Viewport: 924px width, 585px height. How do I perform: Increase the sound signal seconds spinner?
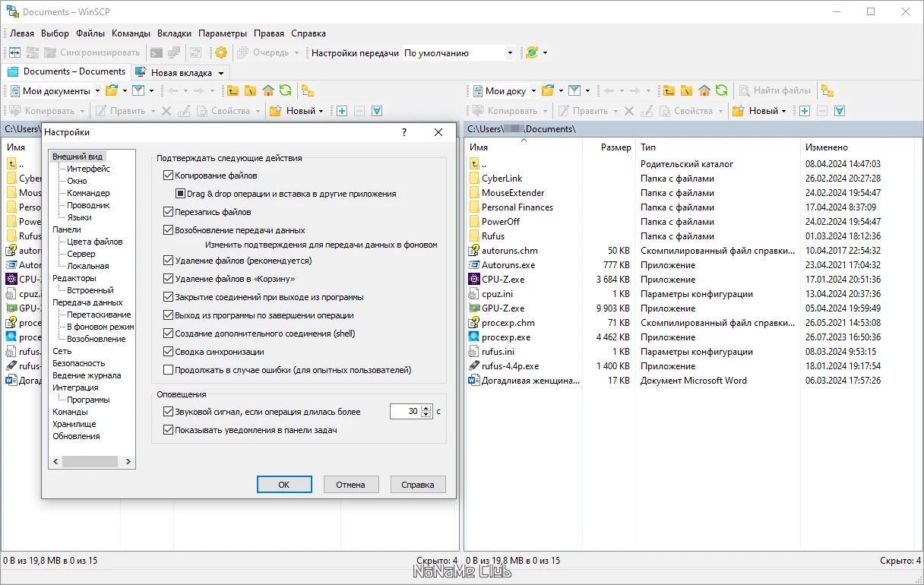point(426,408)
